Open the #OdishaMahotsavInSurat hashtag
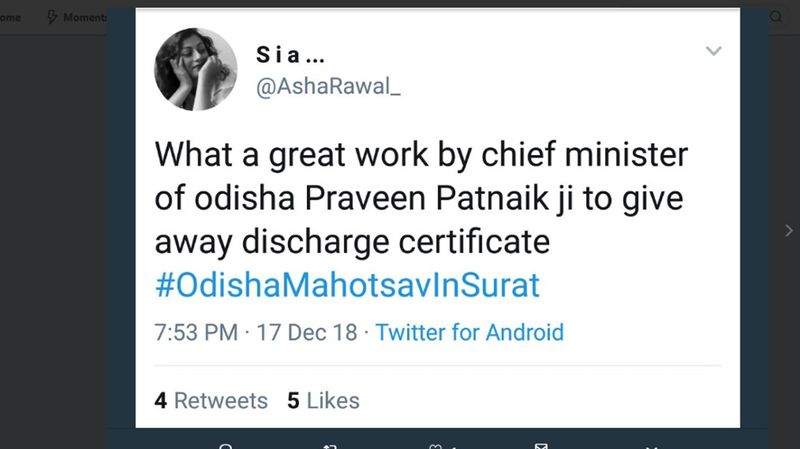 point(347,285)
